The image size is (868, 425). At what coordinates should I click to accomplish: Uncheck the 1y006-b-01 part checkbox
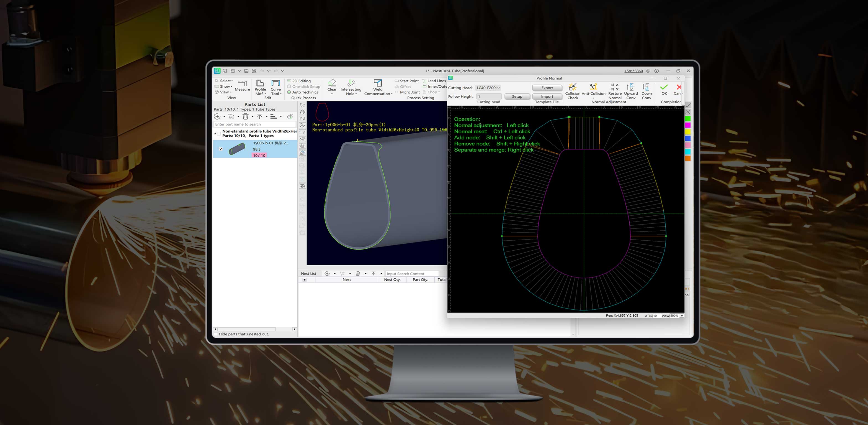(x=221, y=149)
